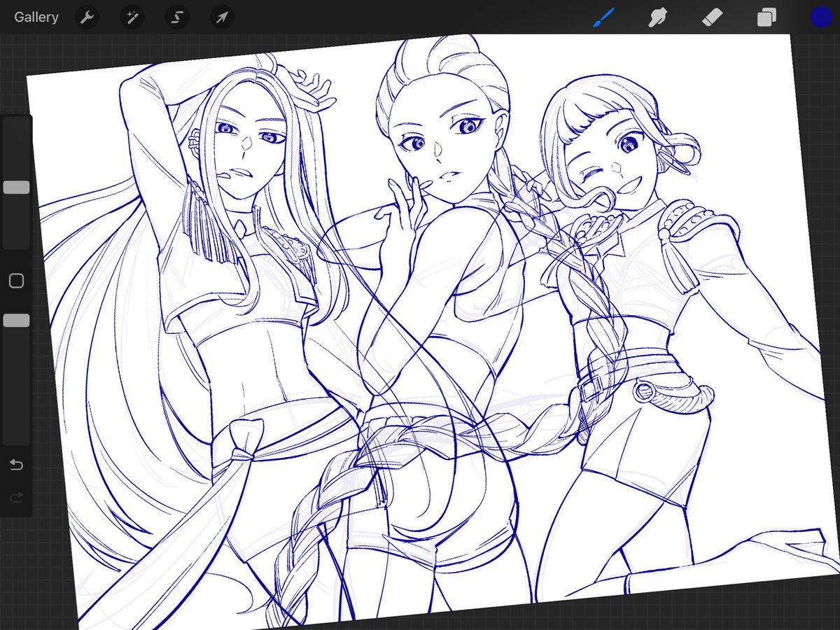Select the Eraser tool
The width and height of the screenshot is (840, 630).
(712, 17)
